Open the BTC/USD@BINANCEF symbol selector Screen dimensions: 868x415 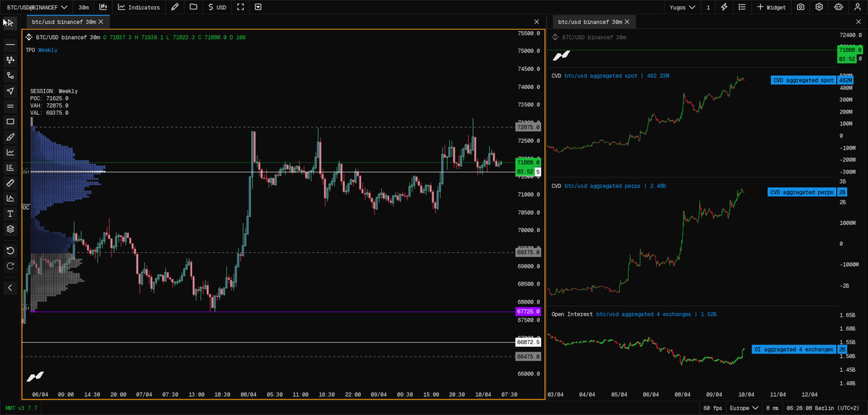click(x=36, y=7)
